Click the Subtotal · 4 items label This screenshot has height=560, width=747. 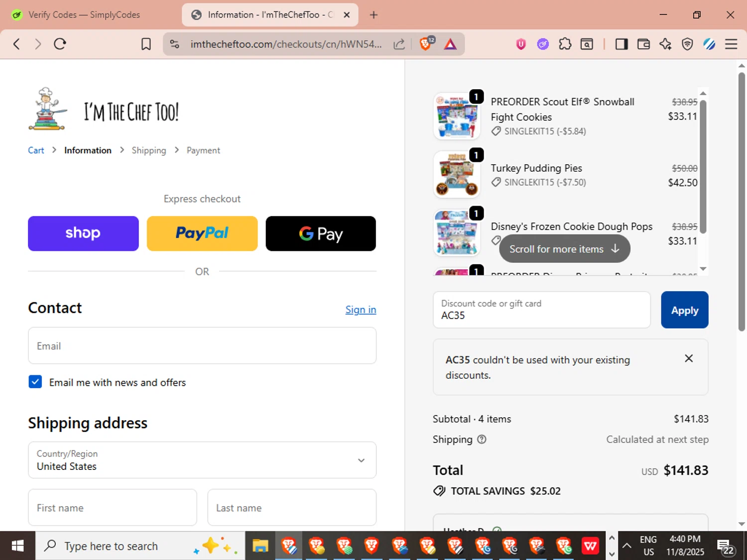pos(472,419)
